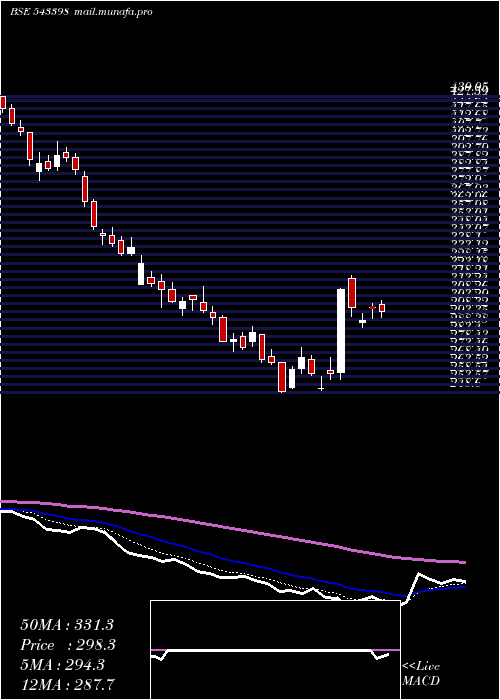Click the 50MA : 331.3 readout
The height and width of the screenshot is (700, 500).
click(x=67, y=625)
